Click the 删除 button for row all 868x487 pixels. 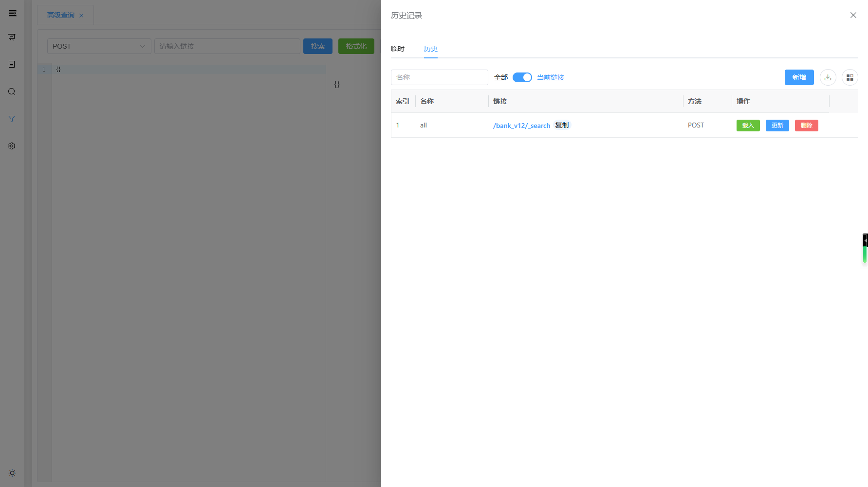[x=806, y=126]
